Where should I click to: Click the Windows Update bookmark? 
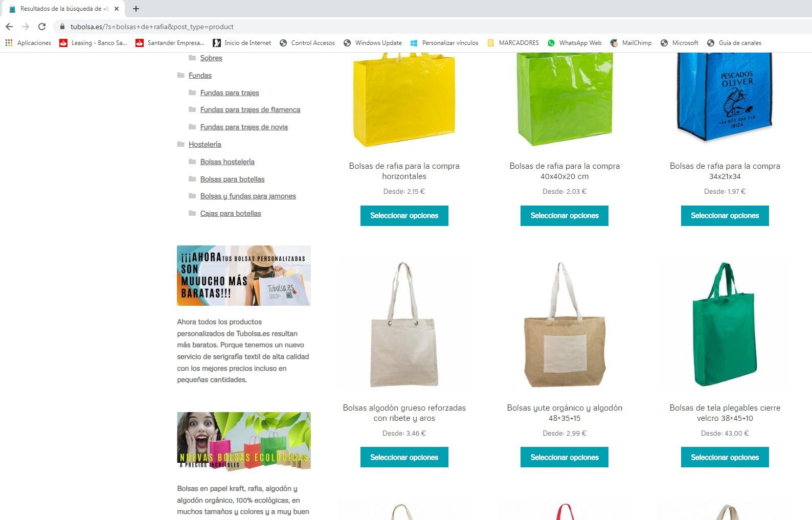(x=373, y=43)
